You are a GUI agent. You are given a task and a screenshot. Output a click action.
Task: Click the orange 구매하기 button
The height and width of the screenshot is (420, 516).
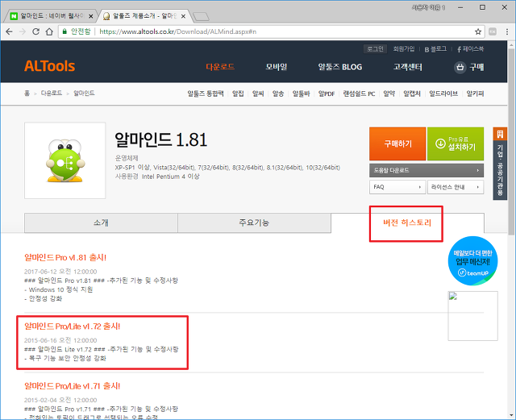click(x=397, y=143)
